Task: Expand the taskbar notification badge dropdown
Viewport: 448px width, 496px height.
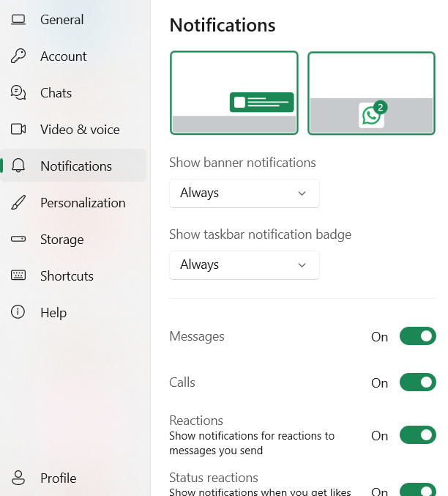Action: (x=244, y=265)
